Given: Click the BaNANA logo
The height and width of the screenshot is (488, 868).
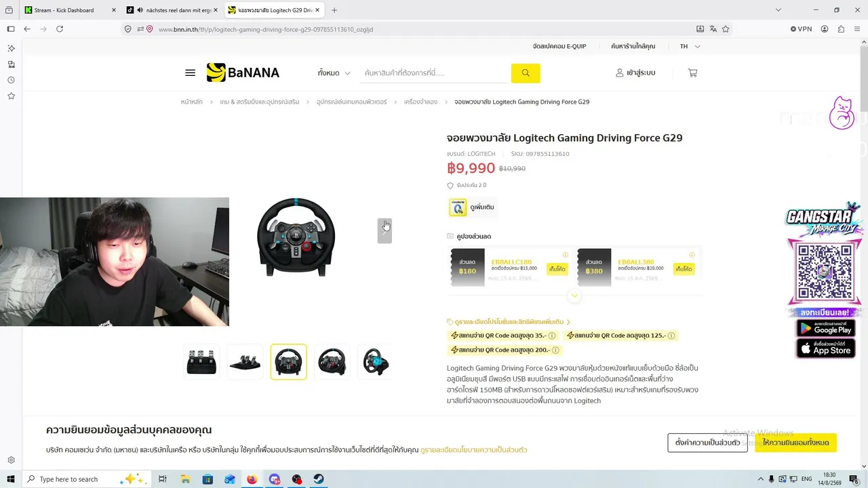Looking at the screenshot, I should 243,73.
